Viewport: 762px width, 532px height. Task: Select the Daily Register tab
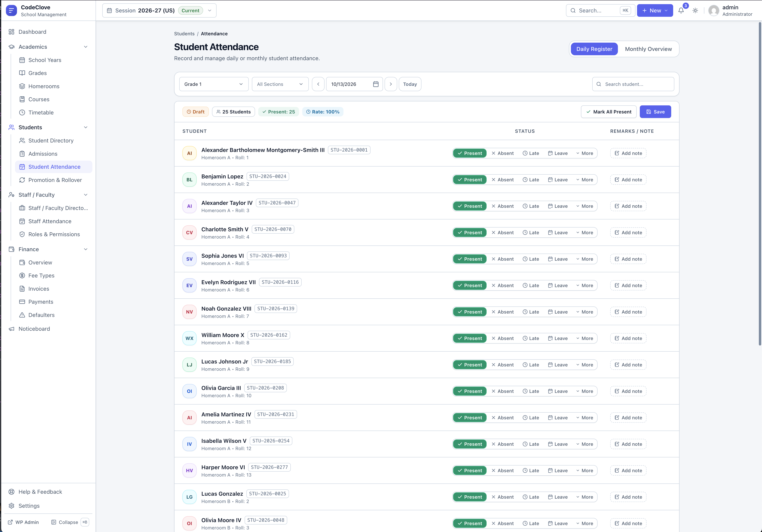[x=594, y=49]
